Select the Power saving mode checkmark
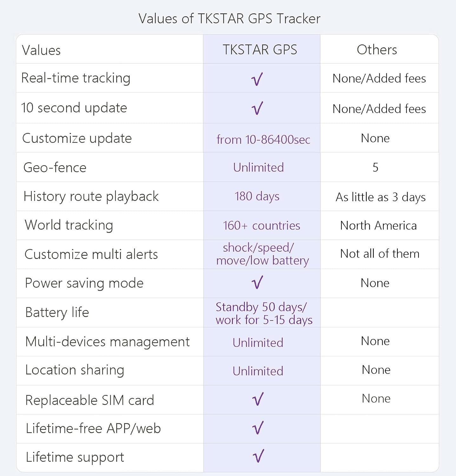 click(257, 282)
